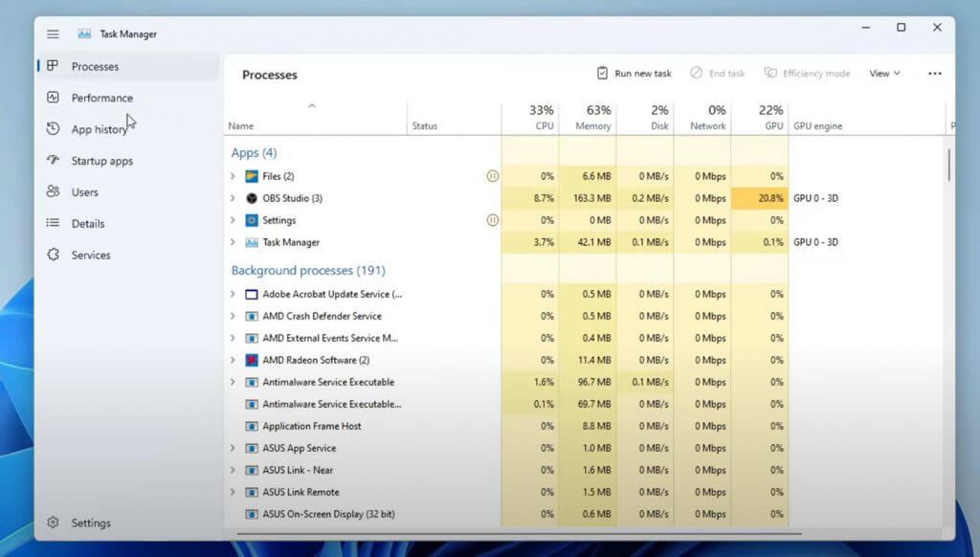Go to the Processes page
The width and height of the screenshot is (980, 557).
tap(95, 66)
